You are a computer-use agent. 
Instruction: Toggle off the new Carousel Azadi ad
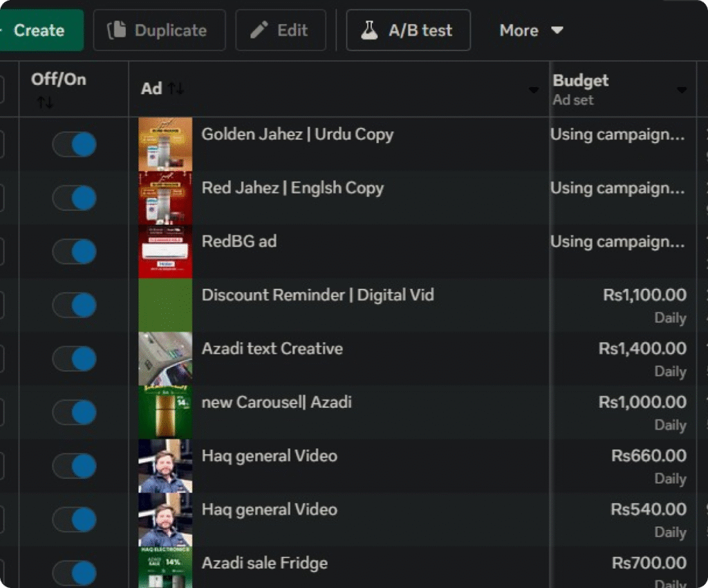tap(75, 412)
